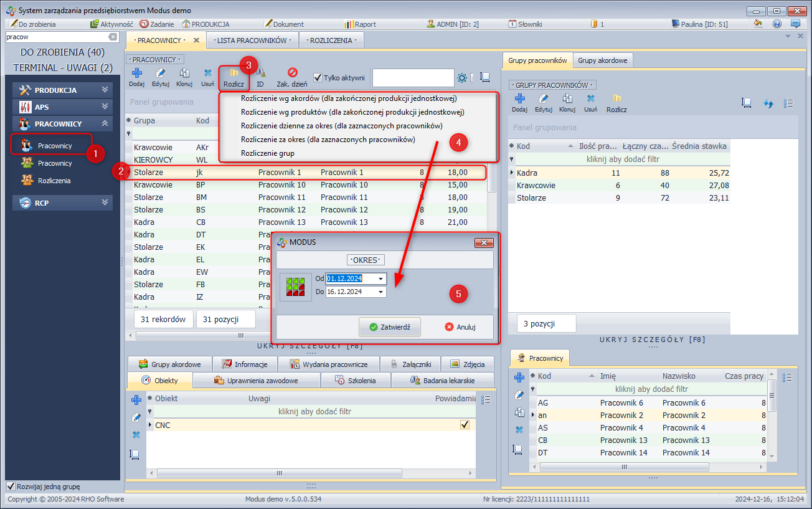The width and height of the screenshot is (812, 509).
Task: Toggle Rozwijaj jedną grupę checkbox
Action: [11, 487]
